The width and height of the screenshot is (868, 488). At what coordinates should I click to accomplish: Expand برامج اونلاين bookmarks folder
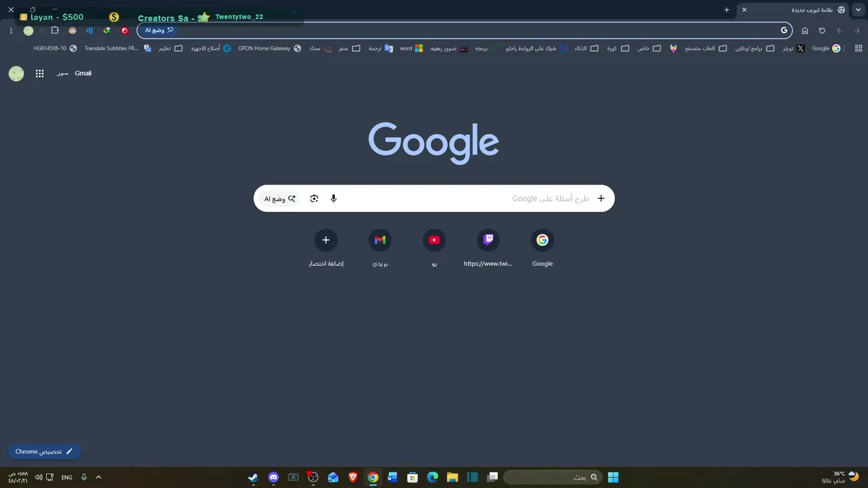coord(755,49)
